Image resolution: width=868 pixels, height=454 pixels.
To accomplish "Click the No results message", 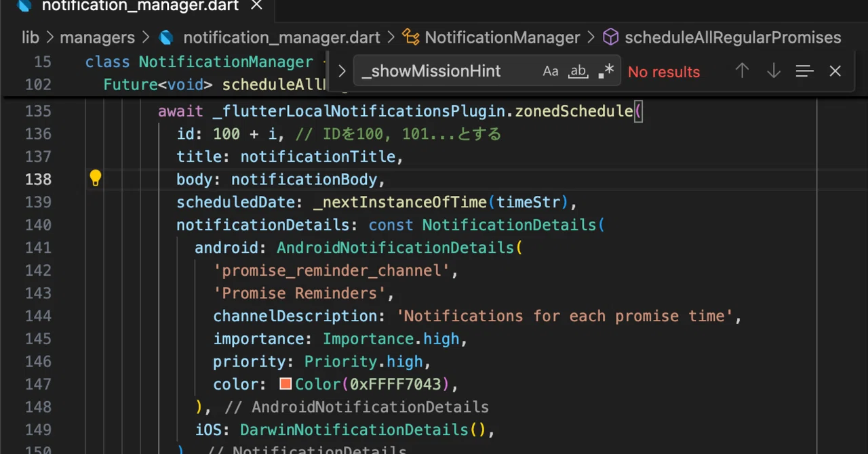I will pos(664,71).
